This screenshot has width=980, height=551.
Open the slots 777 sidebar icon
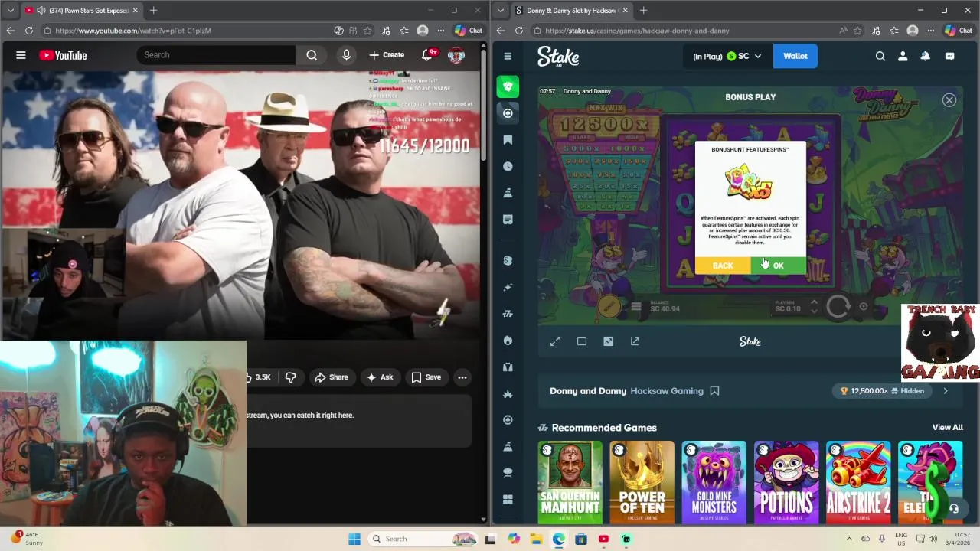click(508, 314)
